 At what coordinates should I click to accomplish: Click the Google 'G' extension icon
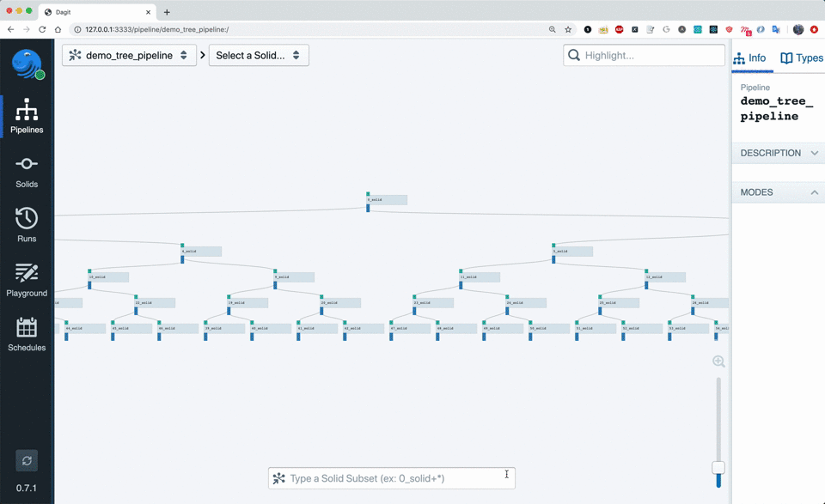pos(666,29)
